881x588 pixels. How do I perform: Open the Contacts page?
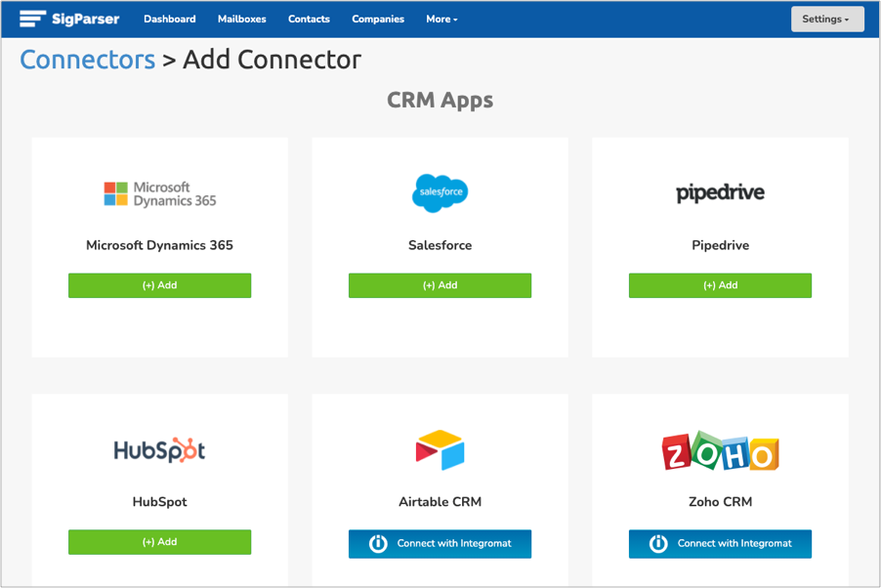[309, 19]
